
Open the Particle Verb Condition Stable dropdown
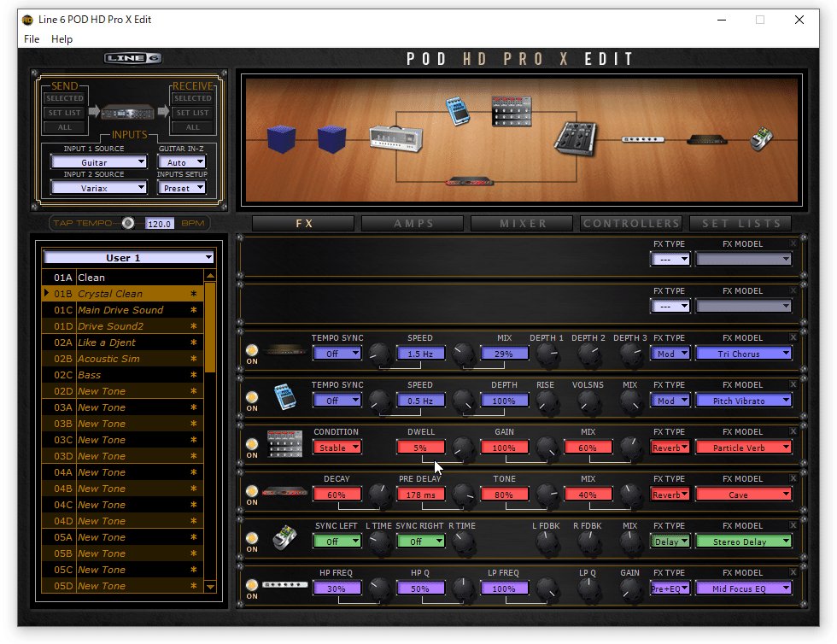[337, 448]
